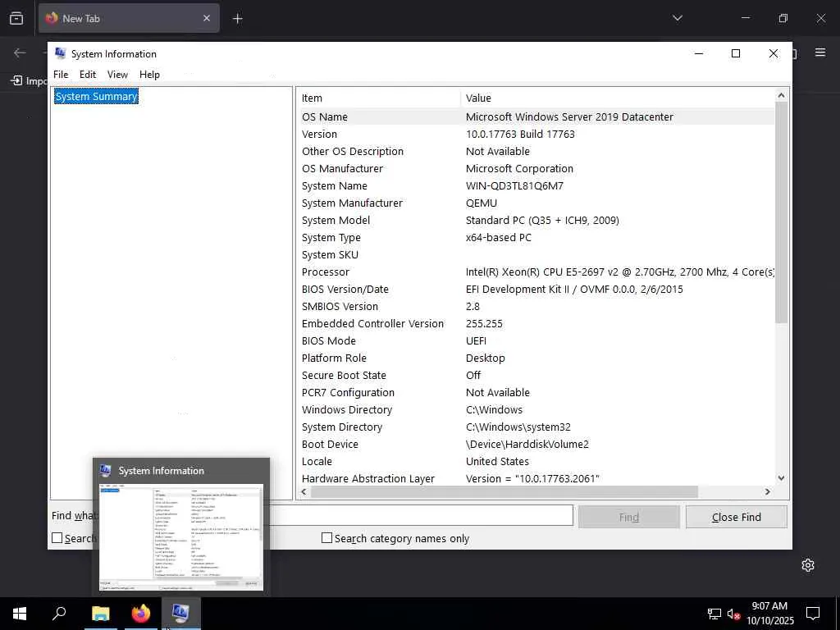Minimize the System Information window
840x630 pixels.
pyautogui.click(x=699, y=53)
